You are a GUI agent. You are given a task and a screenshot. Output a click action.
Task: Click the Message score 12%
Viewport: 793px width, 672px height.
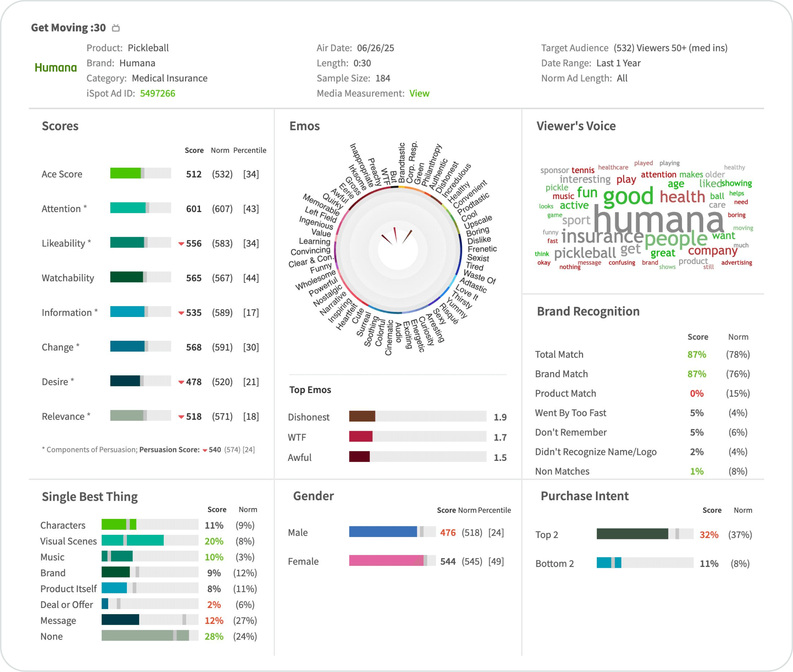pos(214,621)
